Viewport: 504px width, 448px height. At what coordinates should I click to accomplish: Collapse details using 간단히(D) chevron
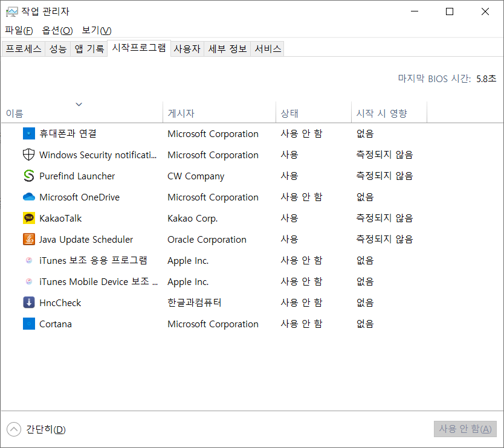pos(14,429)
